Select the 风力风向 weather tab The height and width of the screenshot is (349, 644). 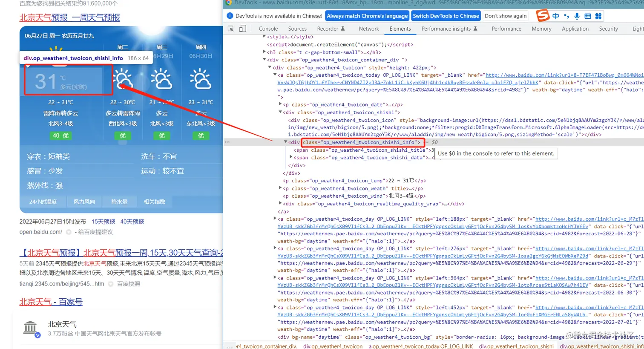pyautogui.click(x=84, y=202)
